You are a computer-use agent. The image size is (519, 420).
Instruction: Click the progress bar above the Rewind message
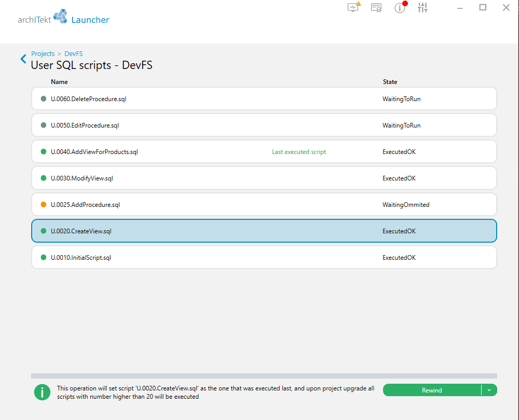264,376
